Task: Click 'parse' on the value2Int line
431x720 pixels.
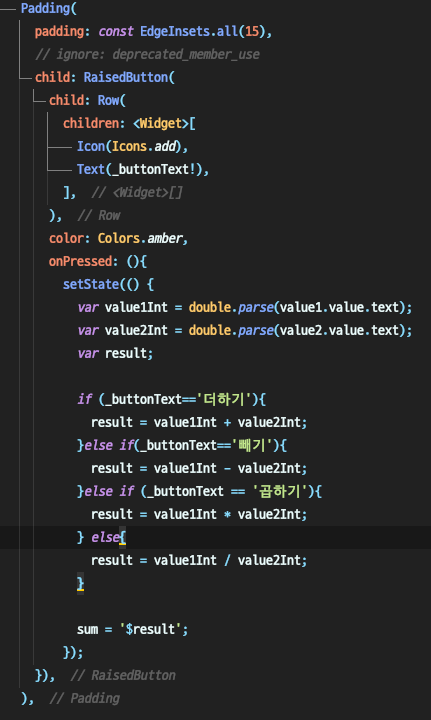Action: click(x=256, y=330)
